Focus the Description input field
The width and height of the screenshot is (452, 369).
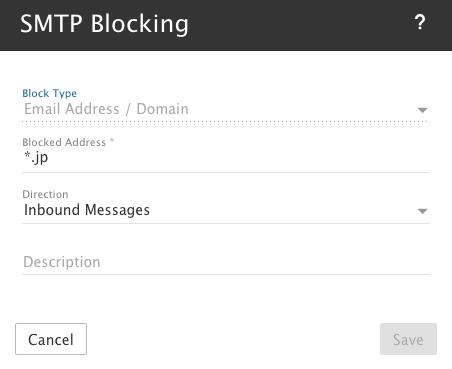pos(226,262)
